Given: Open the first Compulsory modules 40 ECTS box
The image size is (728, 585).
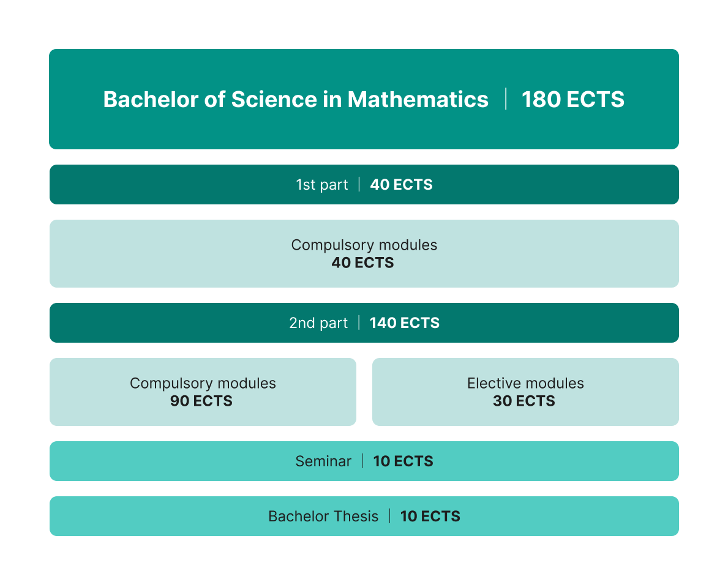Looking at the screenshot, I should point(364,253).
